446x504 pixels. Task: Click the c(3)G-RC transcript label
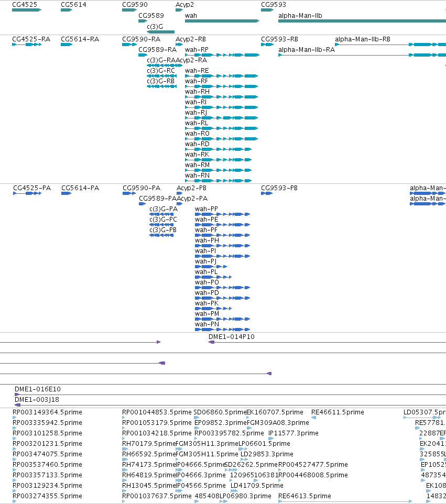[x=161, y=71]
